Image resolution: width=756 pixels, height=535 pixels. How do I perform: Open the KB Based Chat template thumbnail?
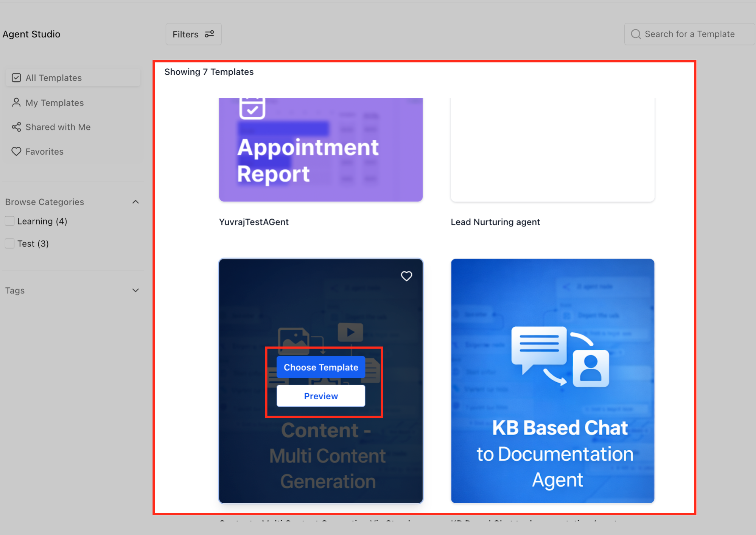[x=552, y=381]
